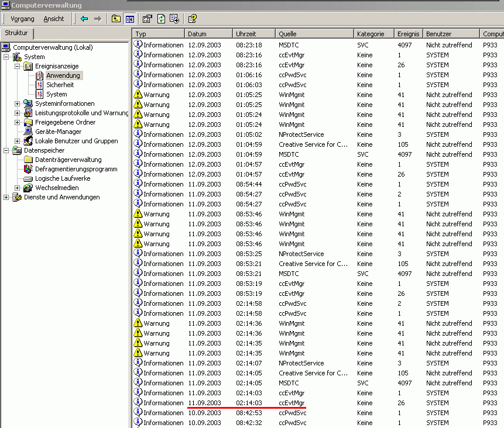This screenshot has height=428, width=504.
Task: Expand Dienste und Anwendungen node
Action: coord(6,197)
